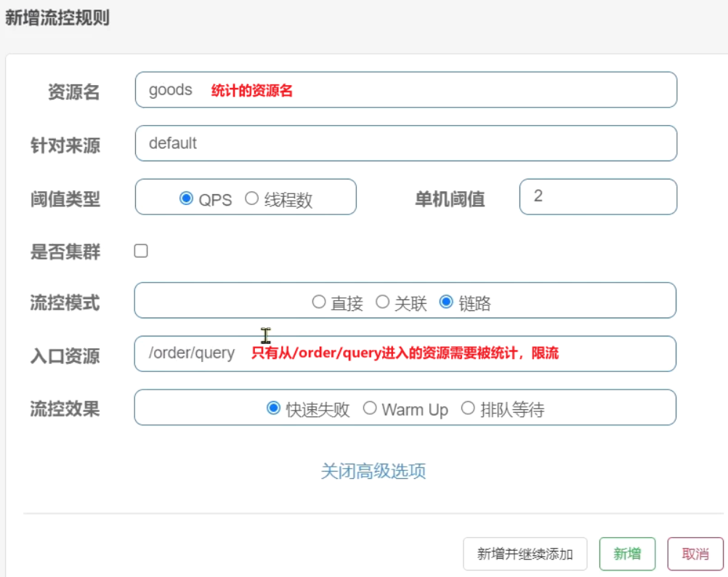Click the 单机阈值 input field

(598, 196)
